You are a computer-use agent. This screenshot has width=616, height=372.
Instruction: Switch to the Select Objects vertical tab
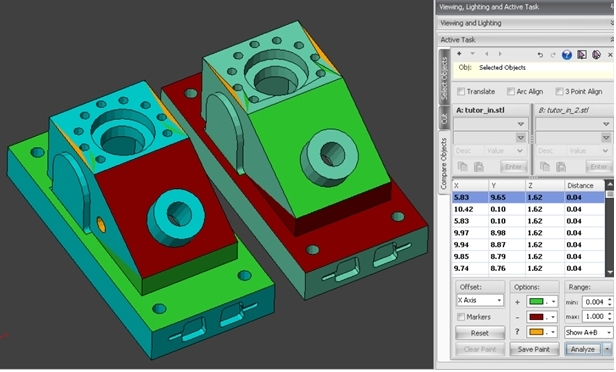pyautogui.click(x=444, y=78)
